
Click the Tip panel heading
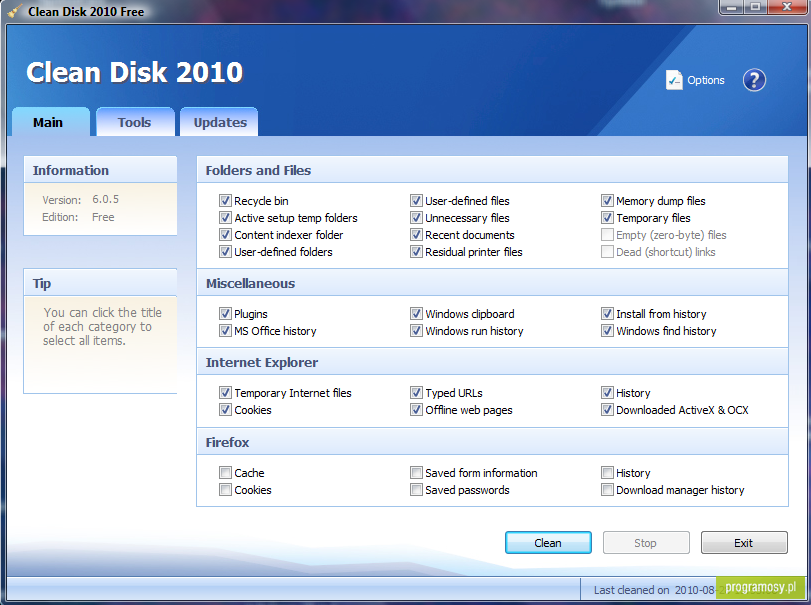[42, 283]
